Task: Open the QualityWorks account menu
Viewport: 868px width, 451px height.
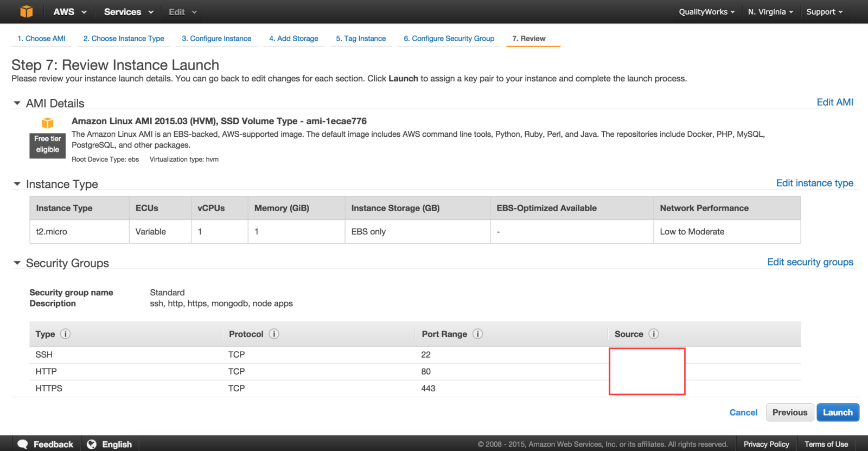Action: [x=707, y=11]
